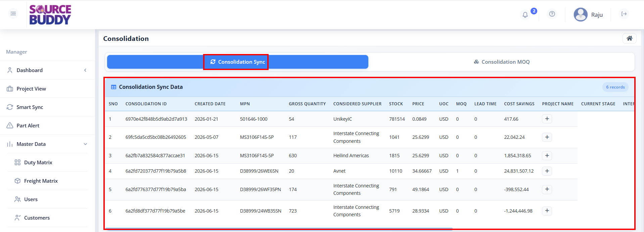Click price cell 34.66667
The width and height of the screenshot is (644, 232).
click(x=422, y=171)
